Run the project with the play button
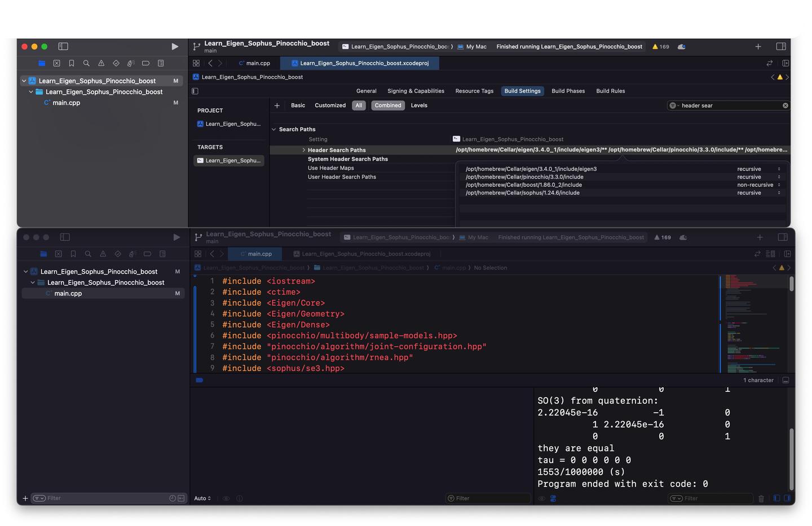Image resolution: width=812 pixels, height=526 pixels. pyautogui.click(x=175, y=46)
